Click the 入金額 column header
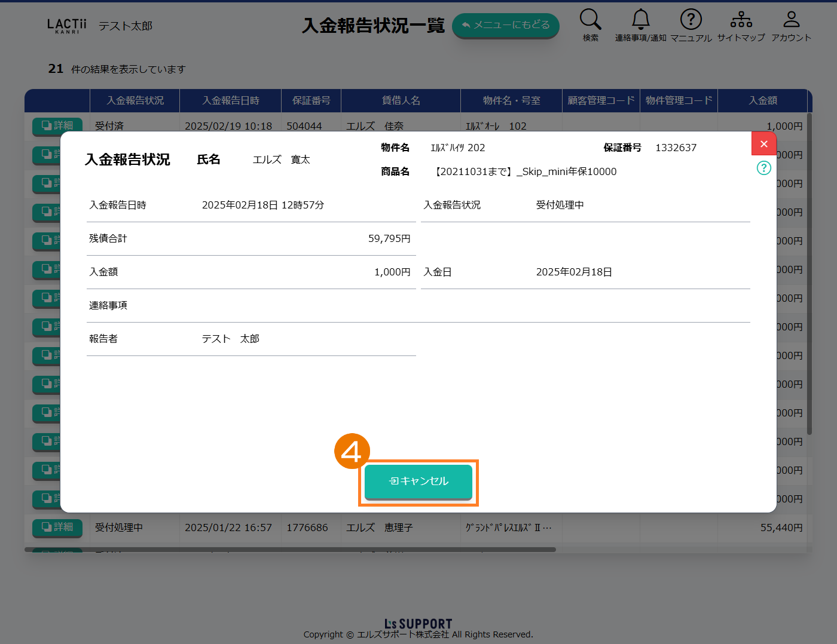Screen dimensions: 837x644 (762, 100)
